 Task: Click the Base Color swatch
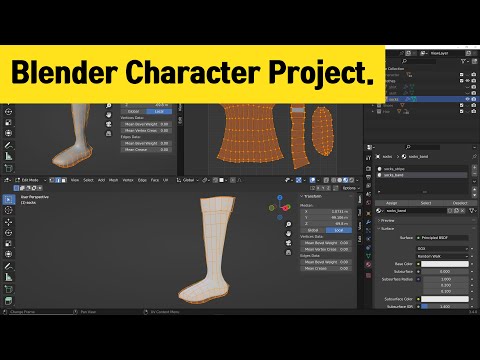pyautogui.click(x=445, y=264)
